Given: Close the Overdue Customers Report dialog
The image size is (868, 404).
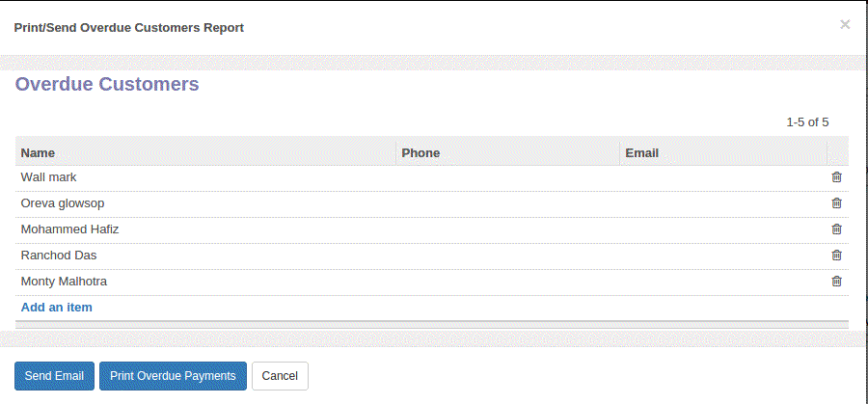Looking at the screenshot, I should [845, 24].
